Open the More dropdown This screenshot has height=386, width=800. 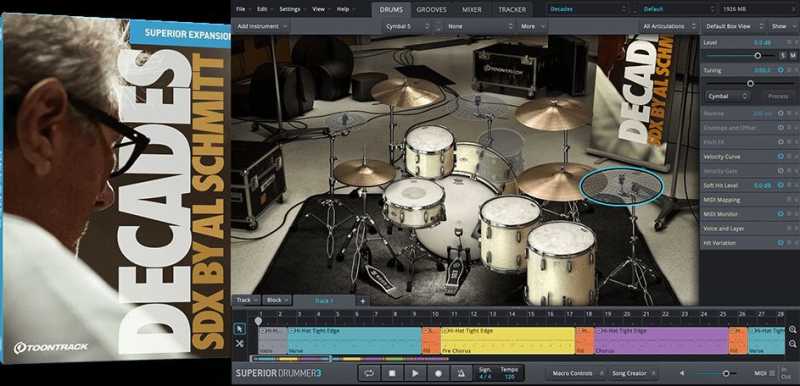coord(532,26)
